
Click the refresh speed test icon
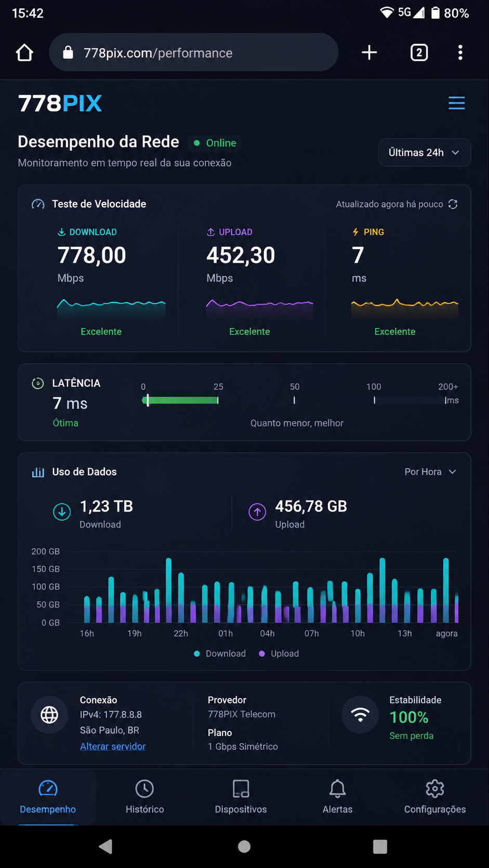click(453, 204)
